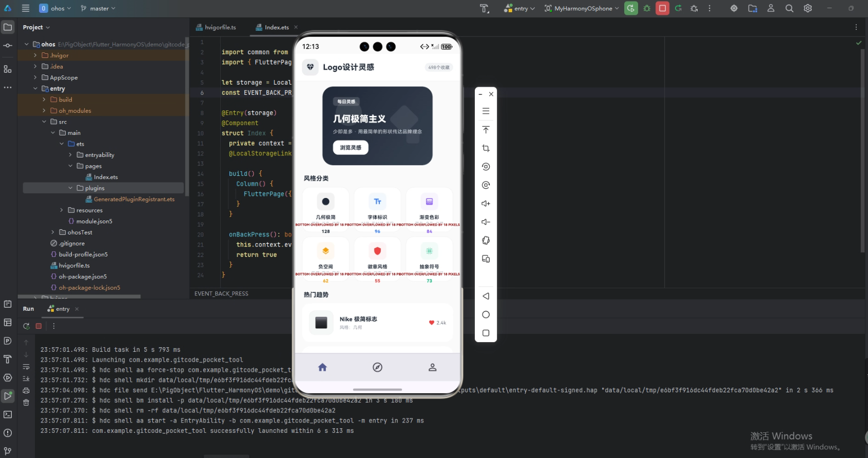Tap the compass explore tab in the app
This screenshot has width=868, height=458.
pos(377,367)
